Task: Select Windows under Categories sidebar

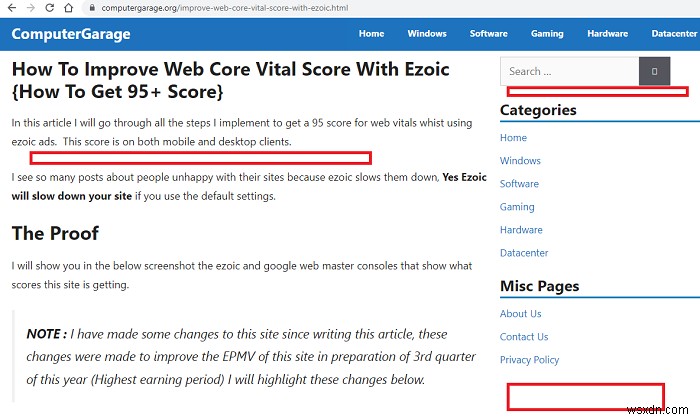Action: point(520,161)
